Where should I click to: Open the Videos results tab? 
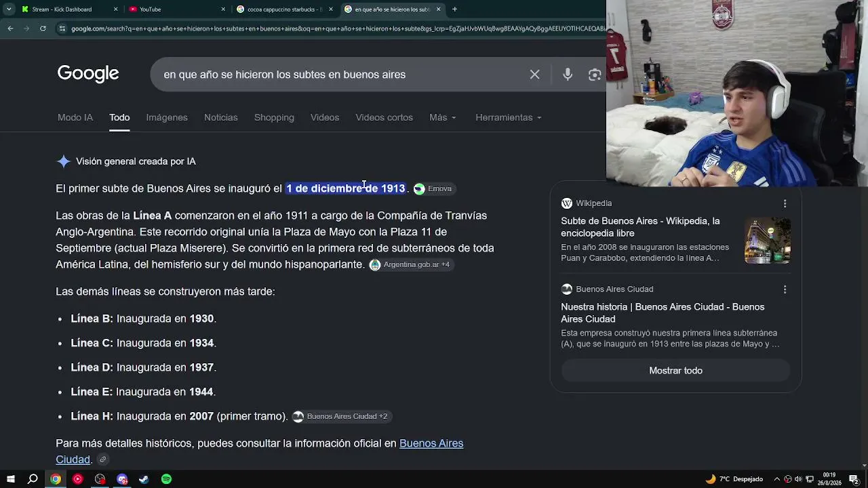pos(325,117)
